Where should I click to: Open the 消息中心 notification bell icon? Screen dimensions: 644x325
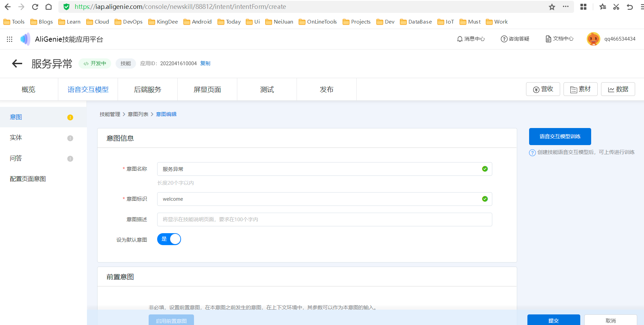[460, 39]
